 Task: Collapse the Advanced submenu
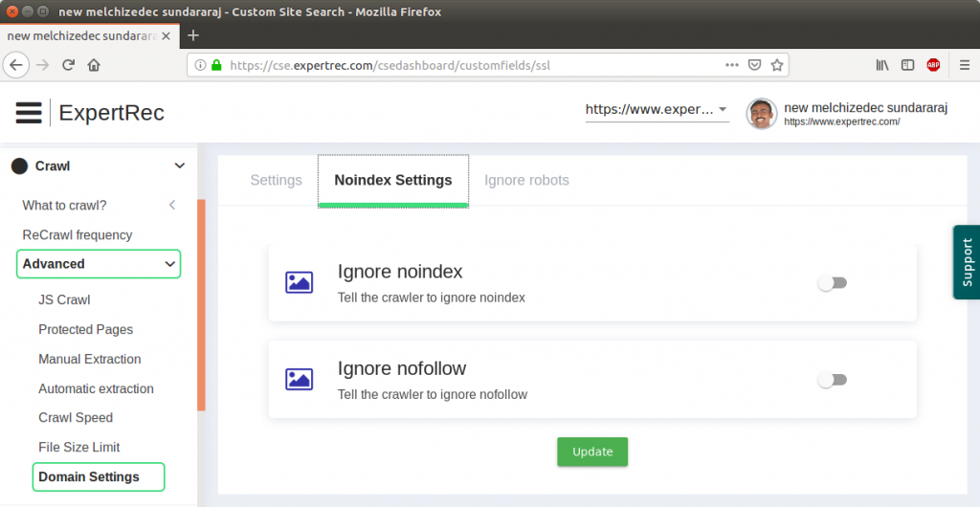(169, 264)
